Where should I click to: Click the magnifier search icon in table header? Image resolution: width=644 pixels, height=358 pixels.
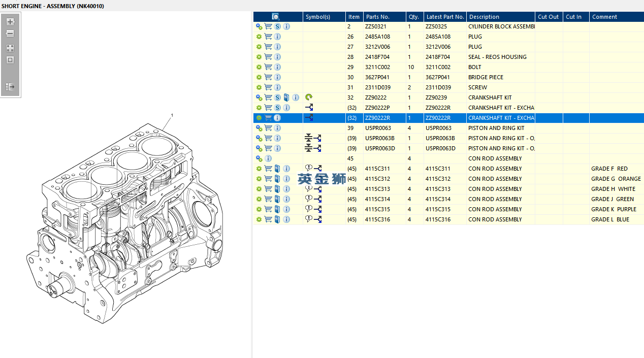point(276,17)
